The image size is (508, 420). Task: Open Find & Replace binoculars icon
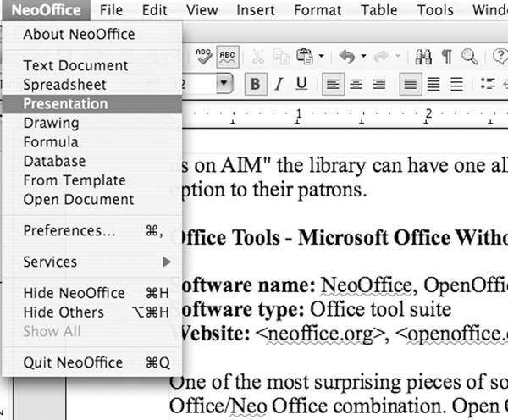[x=425, y=57]
